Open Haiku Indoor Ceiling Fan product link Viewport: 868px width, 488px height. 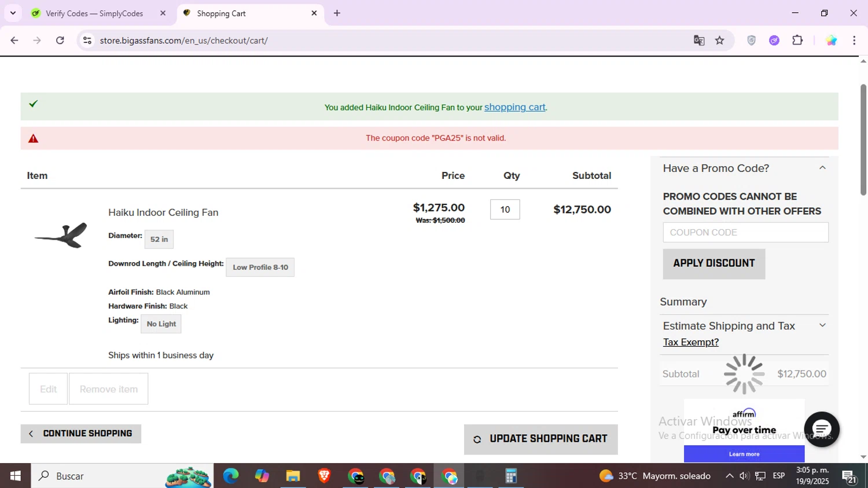(163, 212)
